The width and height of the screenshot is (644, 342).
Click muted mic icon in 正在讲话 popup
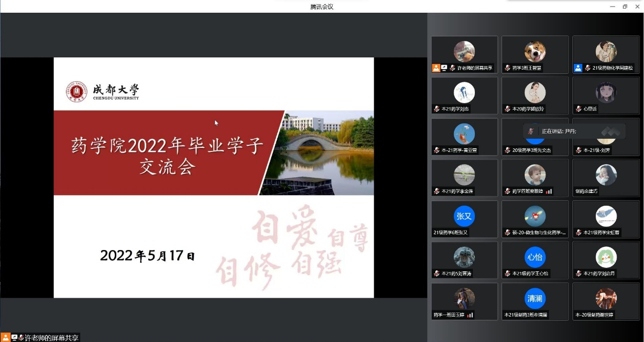click(x=531, y=131)
